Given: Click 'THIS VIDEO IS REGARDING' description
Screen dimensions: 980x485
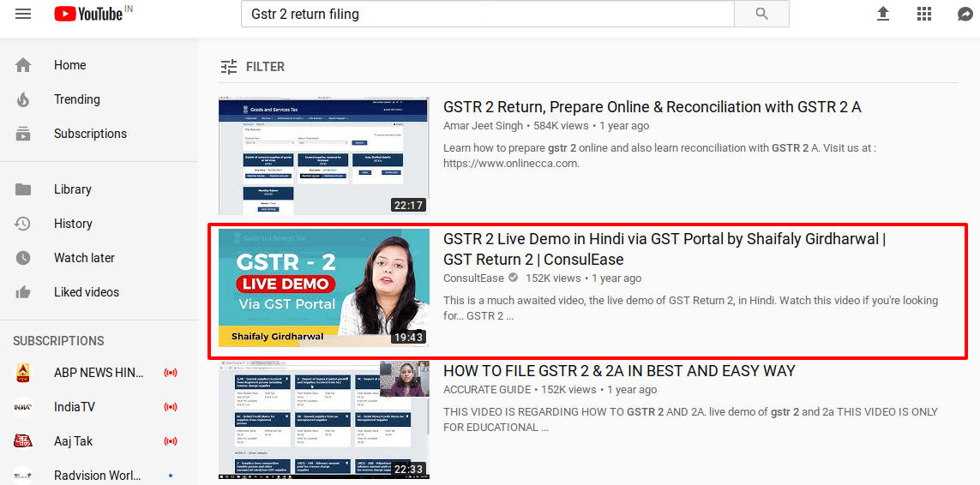Looking at the screenshot, I should coord(690,420).
